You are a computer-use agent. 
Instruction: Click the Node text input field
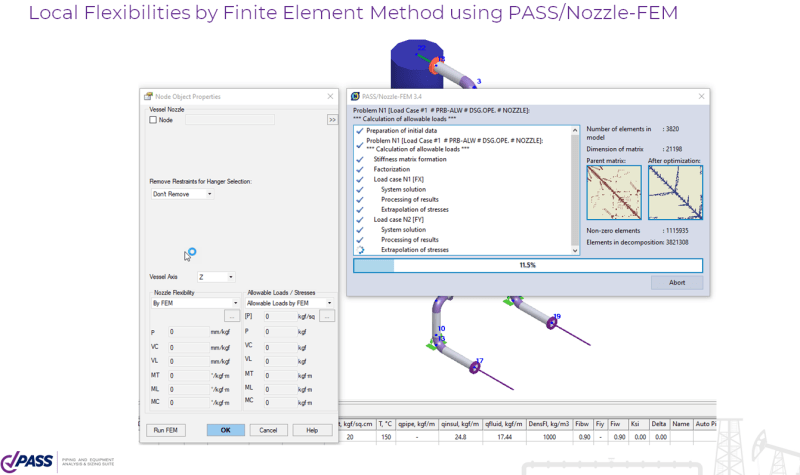tap(230, 120)
